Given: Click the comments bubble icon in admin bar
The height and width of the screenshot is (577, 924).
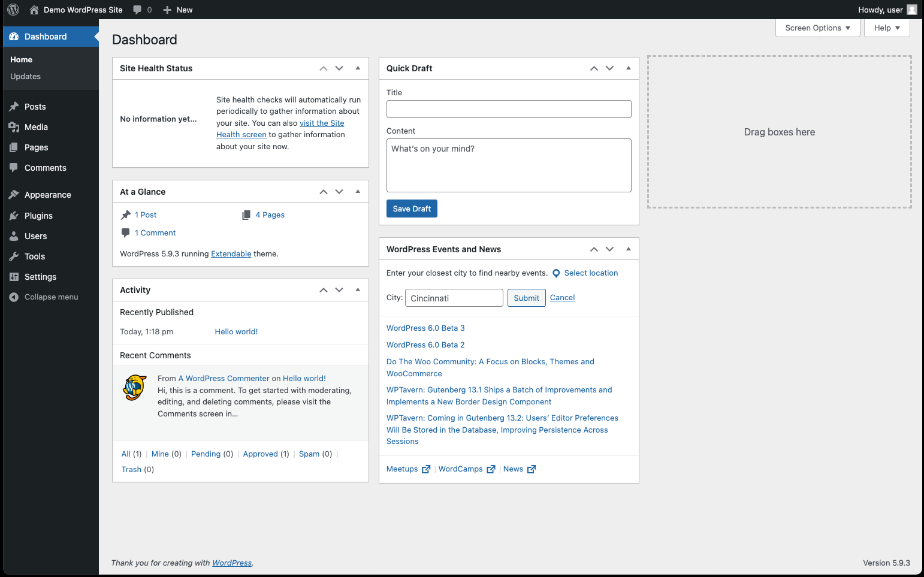Looking at the screenshot, I should [138, 10].
